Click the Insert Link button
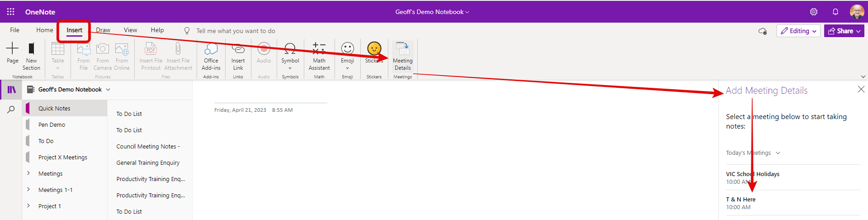The width and height of the screenshot is (868, 220). click(x=238, y=56)
